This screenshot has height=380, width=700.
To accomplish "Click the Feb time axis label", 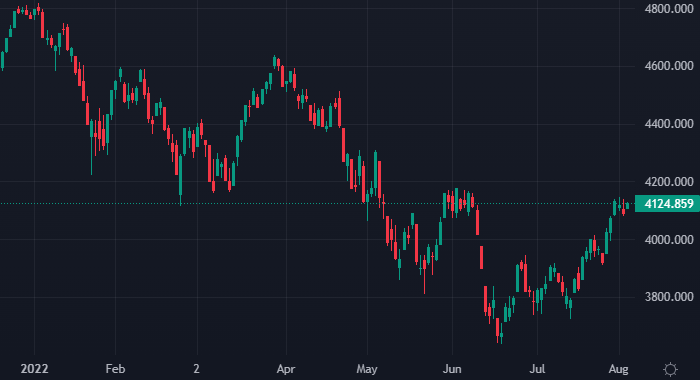I will tap(115, 369).
